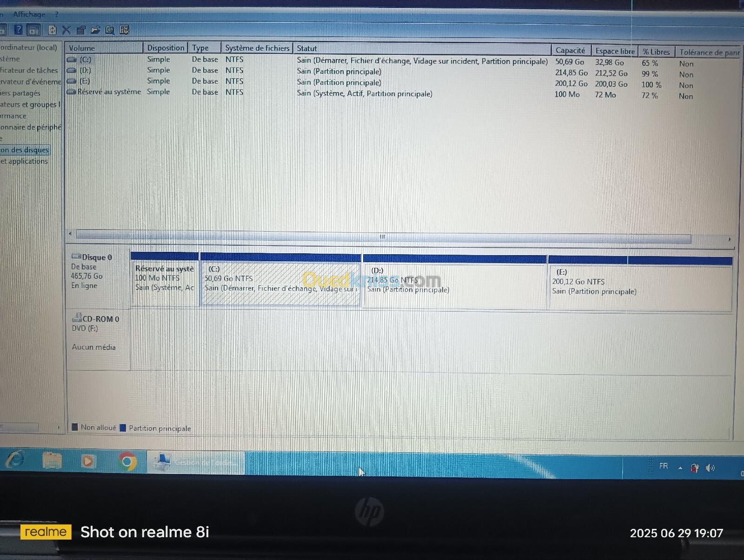Select the (D:) volume row in list
This screenshot has width=744, height=560.
85,71
